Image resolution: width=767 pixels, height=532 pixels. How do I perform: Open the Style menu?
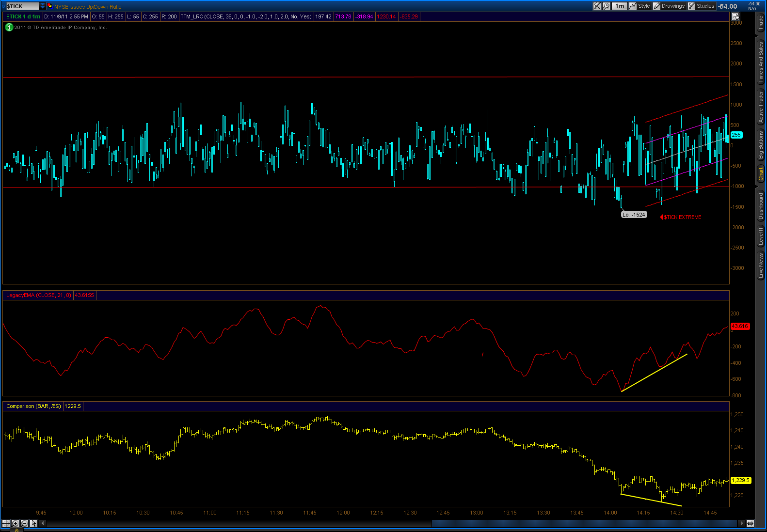tap(640, 6)
